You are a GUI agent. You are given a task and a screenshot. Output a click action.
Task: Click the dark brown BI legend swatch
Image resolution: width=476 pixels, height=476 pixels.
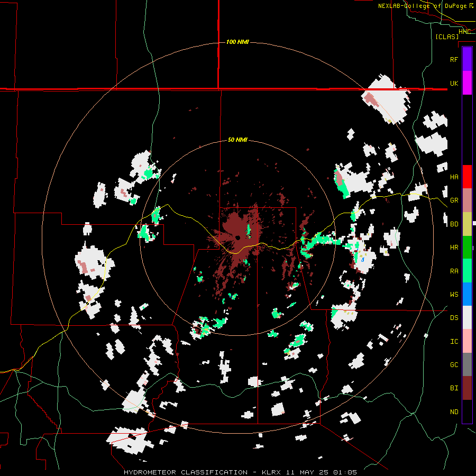pos(467,388)
